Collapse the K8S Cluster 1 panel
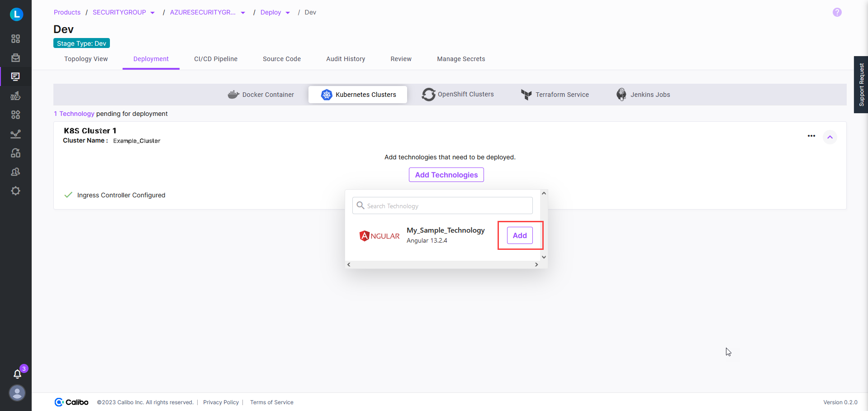Screen dimensions: 868x411 tap(830, 137)
